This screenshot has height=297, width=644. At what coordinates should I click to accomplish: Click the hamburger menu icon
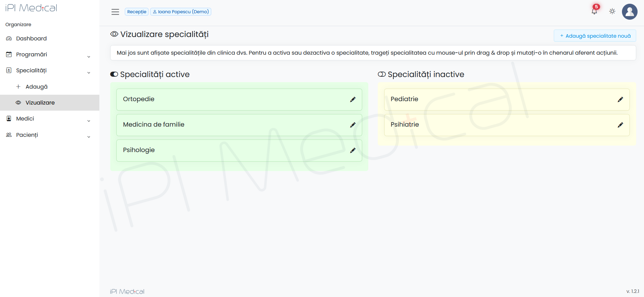click(x=115, y=12)
